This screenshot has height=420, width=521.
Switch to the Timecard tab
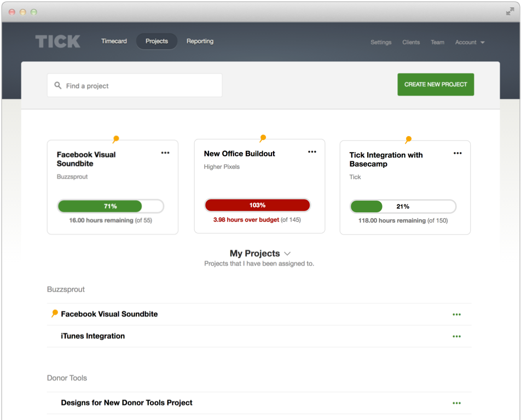[x=113, y=41]
